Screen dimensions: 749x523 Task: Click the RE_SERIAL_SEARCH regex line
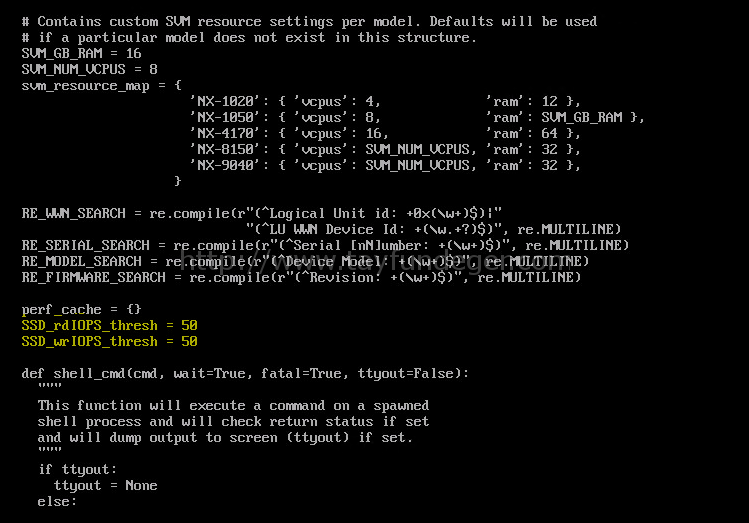[325, 245]
